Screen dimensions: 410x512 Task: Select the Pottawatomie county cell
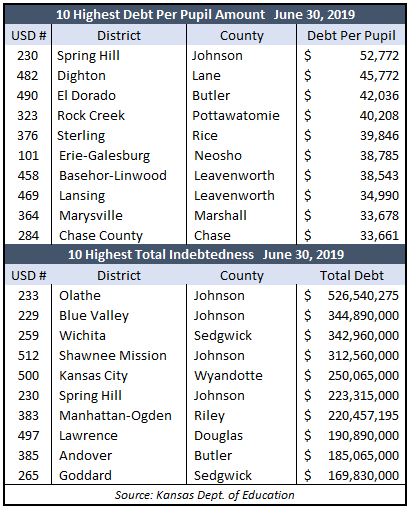tap(236, 116)
